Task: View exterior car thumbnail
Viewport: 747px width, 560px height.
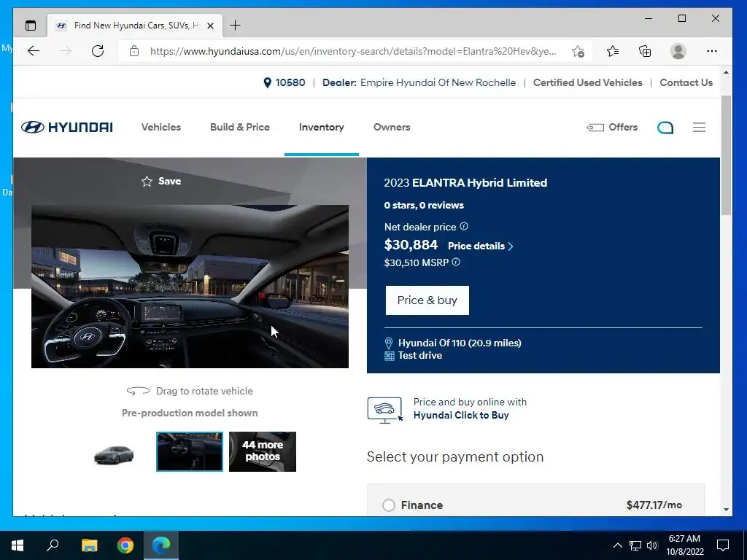Action: point(114,454)
